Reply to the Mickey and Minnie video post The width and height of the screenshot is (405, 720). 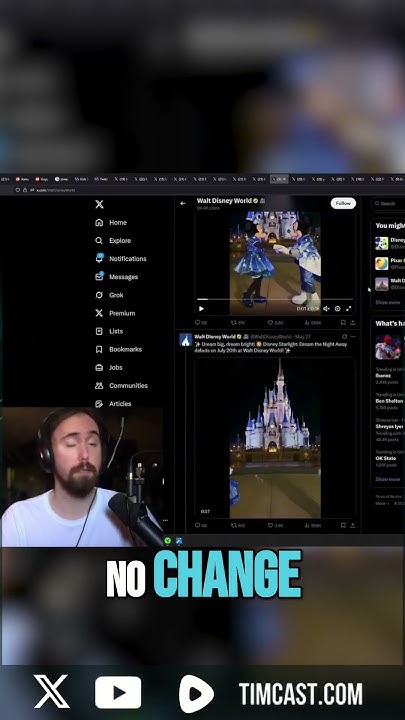point(201,323)
